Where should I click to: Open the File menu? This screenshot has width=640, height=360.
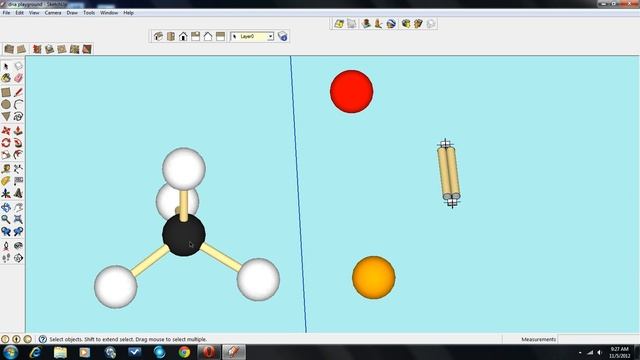(x=6, y=13)
